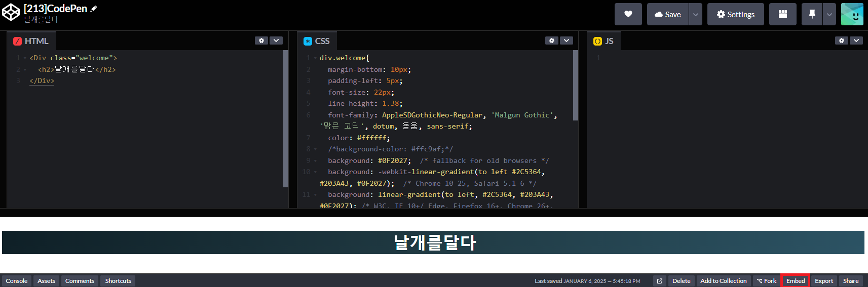Fold CSS line 10 webkit gradient
Viewport: 868px width, 287px height.
point(315,172)
